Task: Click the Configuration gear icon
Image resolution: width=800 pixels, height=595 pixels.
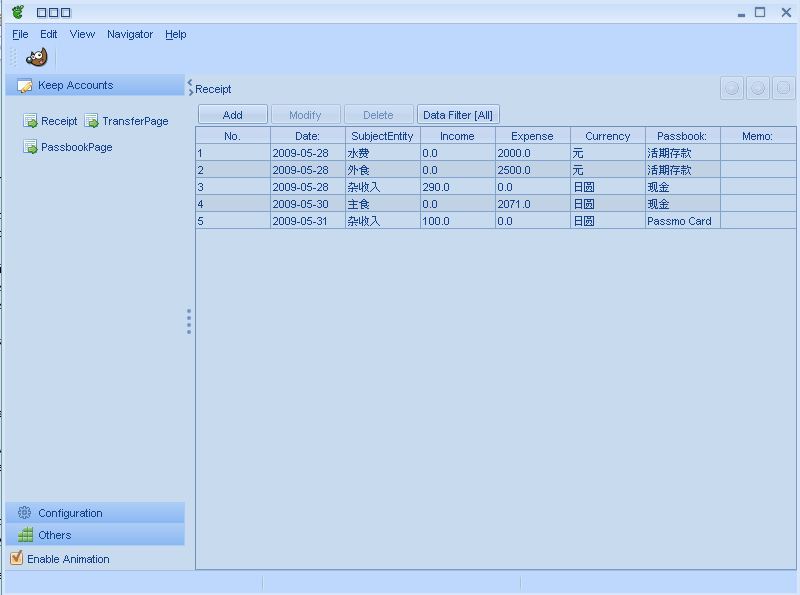Action: [25, 513]
